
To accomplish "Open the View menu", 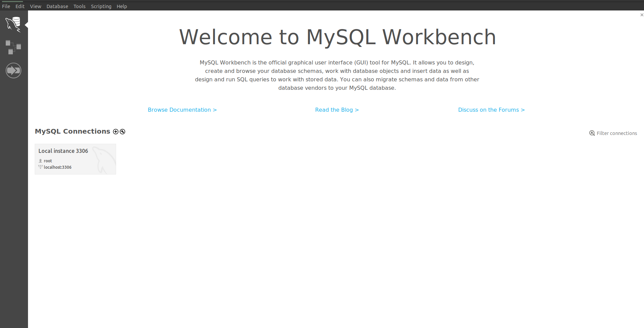I will (x=35, y=6).
